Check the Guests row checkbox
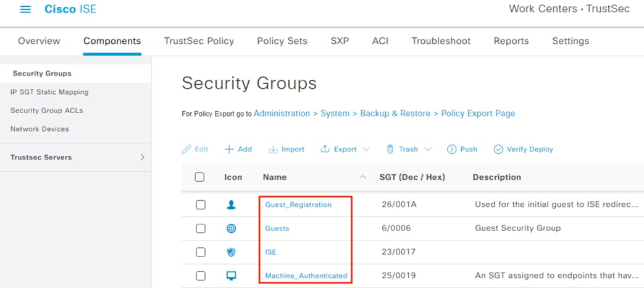This screenshot has height=288, width=644. 201,229
